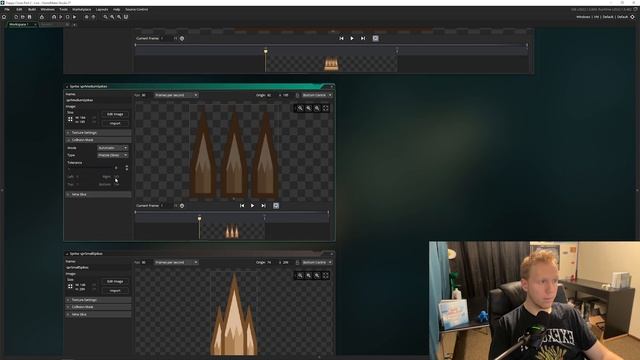This screenshot has height=360, width=640.
Task: Expand Texture Settings in sprMediumSpikes editor
Action: coord(98,133)
